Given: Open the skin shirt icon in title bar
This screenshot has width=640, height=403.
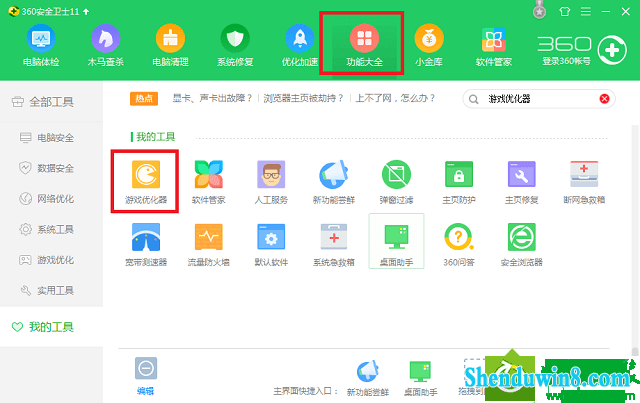Looking at the screenshot, I should 564,11.
